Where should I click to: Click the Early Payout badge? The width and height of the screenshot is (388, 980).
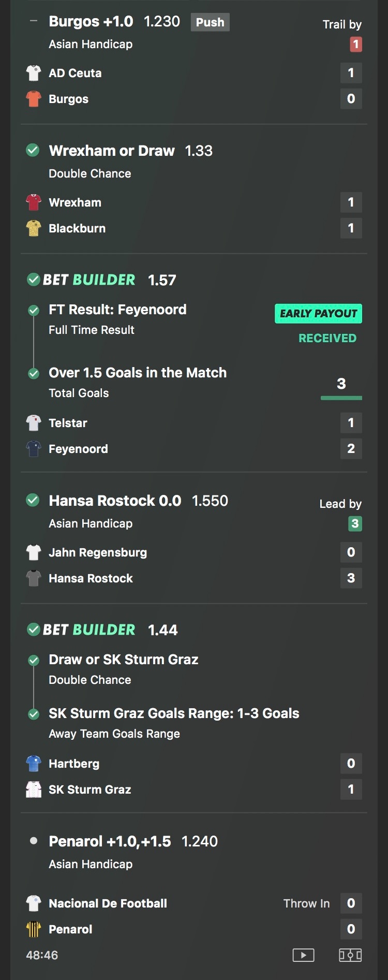click(318, 314)
